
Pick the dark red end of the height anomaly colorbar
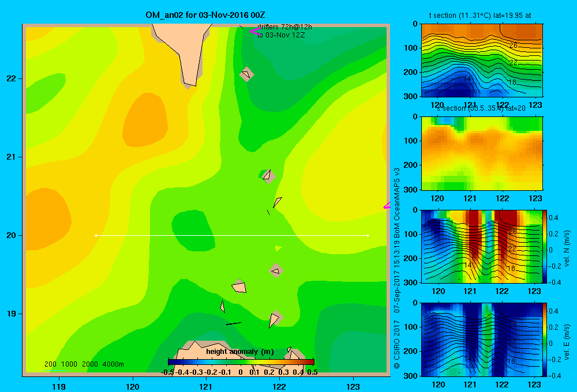(310, 362)
